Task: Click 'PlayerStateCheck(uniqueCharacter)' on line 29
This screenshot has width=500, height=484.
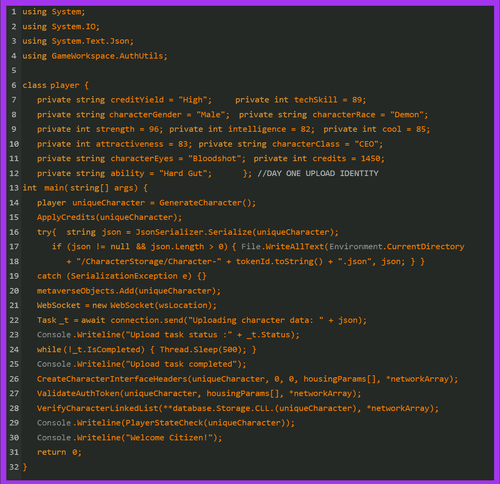Action: pos(207,423)
